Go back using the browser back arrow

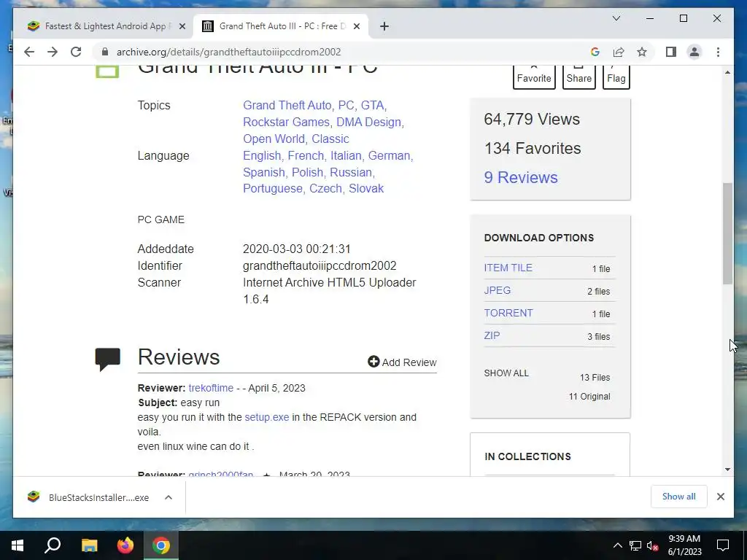[29, 52]
